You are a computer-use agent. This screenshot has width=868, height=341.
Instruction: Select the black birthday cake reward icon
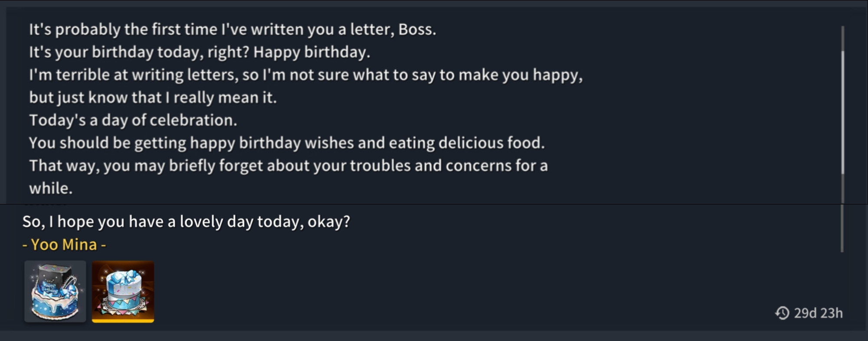click(x=55, y=291)
